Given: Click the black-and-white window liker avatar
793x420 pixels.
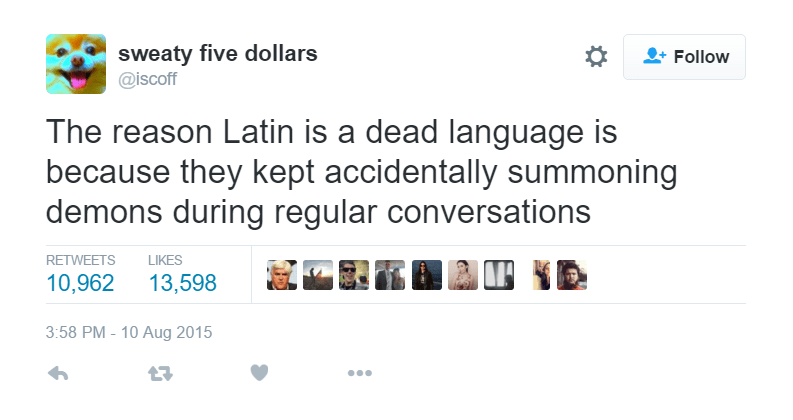Looking at the screenshot, I should pos(498,275).
